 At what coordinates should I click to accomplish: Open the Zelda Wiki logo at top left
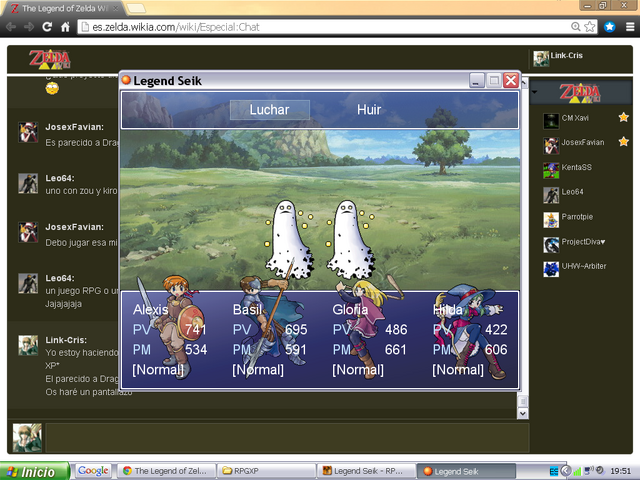(49, 59)
